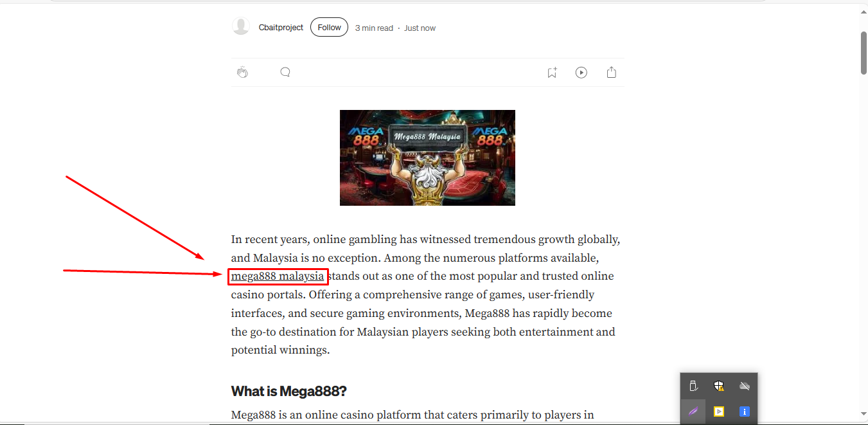Open the mega888 malaysia hyperlink

point(278,276)
